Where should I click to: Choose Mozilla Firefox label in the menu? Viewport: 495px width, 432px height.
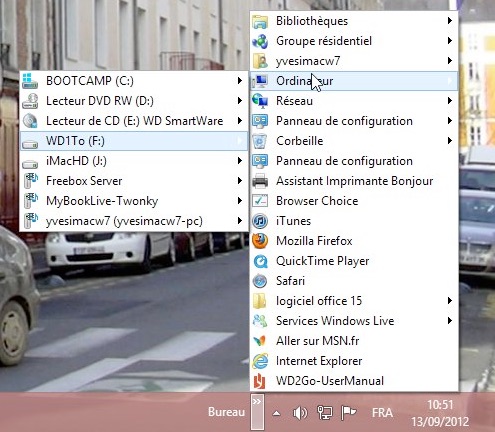click(314, 241)
